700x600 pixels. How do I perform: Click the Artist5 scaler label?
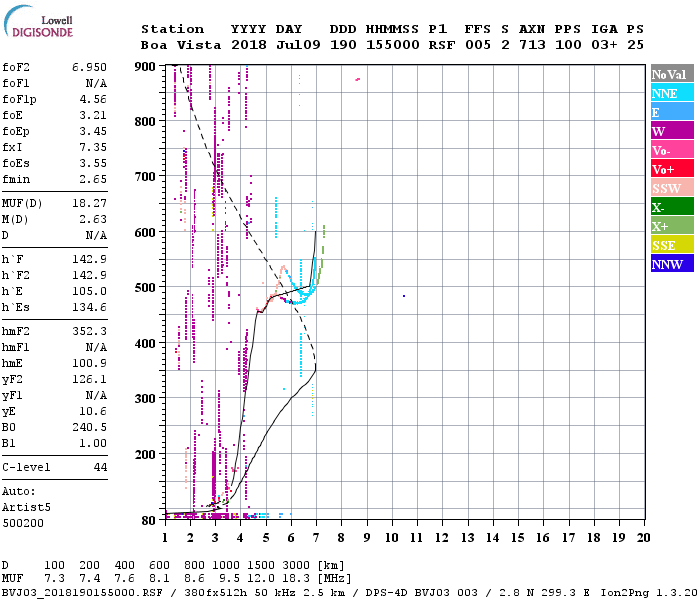tap(26, 508)
